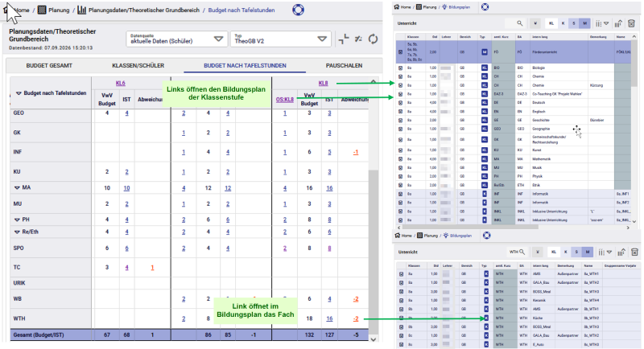Click the KL type badge in Biologie row
This screenshot has height=349, width=644.
pyautogui.click(x=485, y=68)
